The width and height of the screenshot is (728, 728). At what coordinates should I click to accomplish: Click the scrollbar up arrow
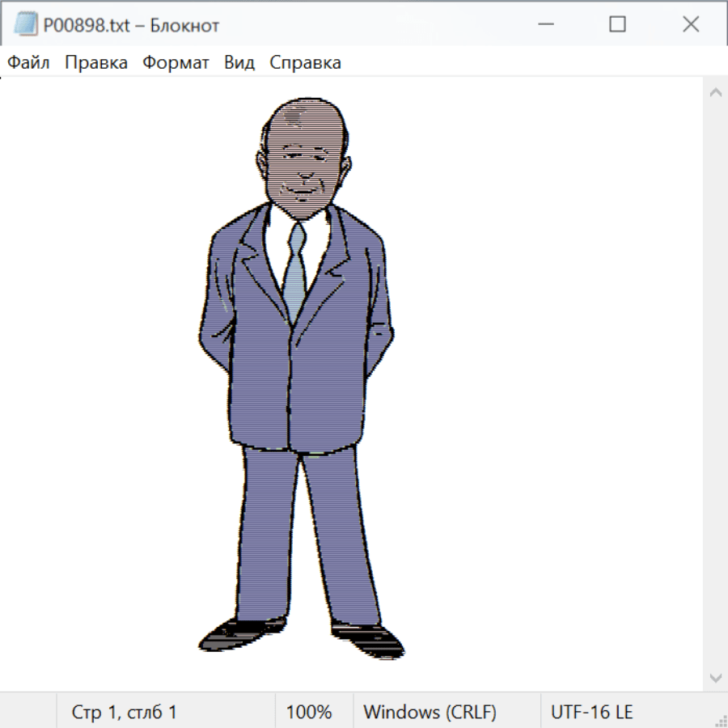(x=715, y=92)
